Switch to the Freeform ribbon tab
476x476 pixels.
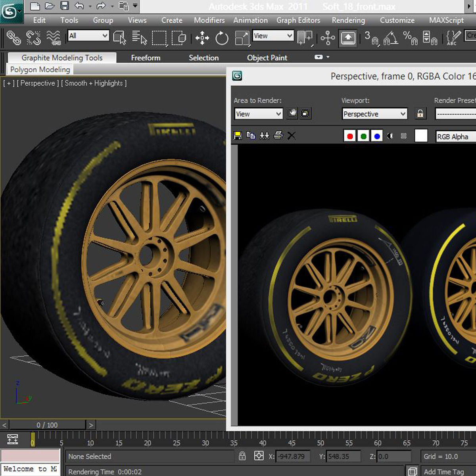click(x=146, y=58)
